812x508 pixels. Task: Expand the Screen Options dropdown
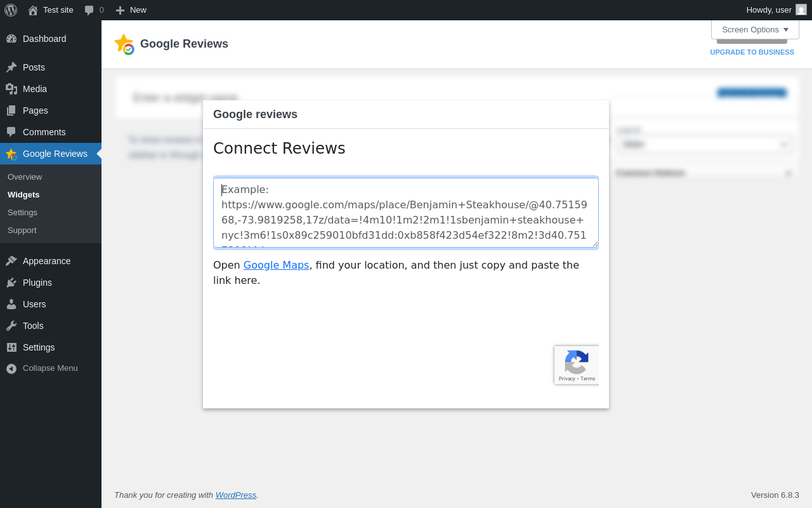pos(755,29)
